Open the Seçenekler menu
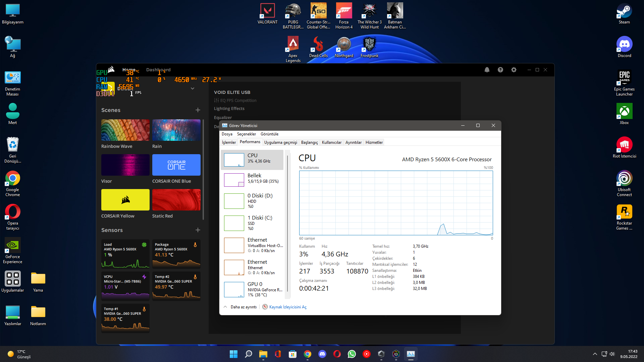644x362 pixels. point(246,134)
